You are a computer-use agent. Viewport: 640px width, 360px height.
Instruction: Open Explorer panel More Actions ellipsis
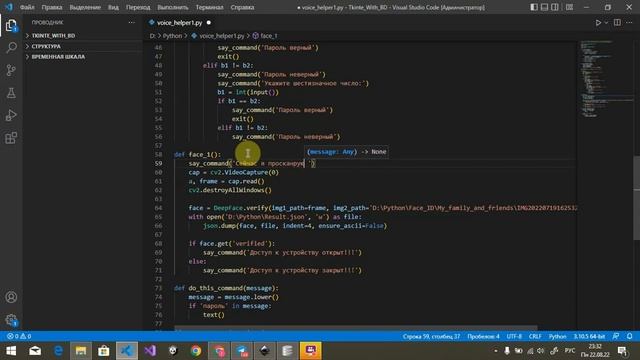click(x=131, y=22)
